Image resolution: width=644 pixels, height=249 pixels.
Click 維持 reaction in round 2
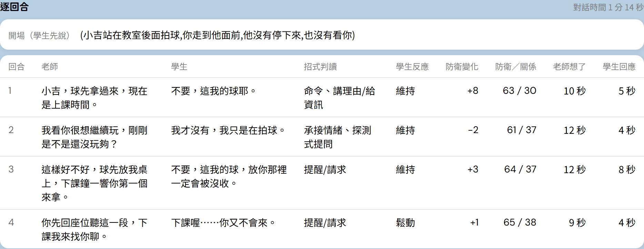click(405, 130)
